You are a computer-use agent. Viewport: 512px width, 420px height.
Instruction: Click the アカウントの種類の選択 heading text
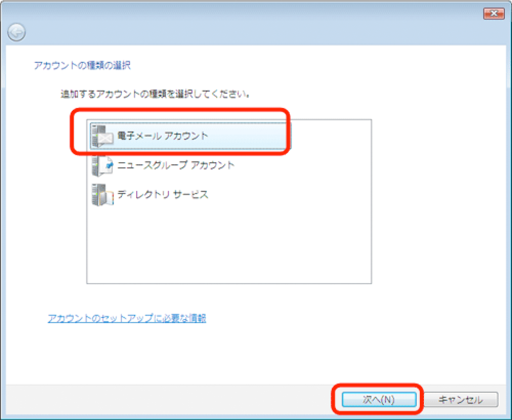82,66
